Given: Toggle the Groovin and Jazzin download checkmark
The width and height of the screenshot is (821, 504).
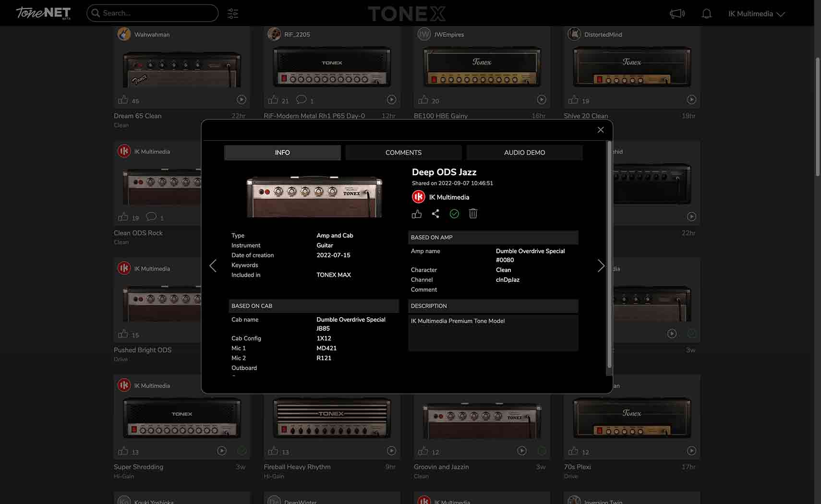Looking at the screenshot, I should [542, 451].
